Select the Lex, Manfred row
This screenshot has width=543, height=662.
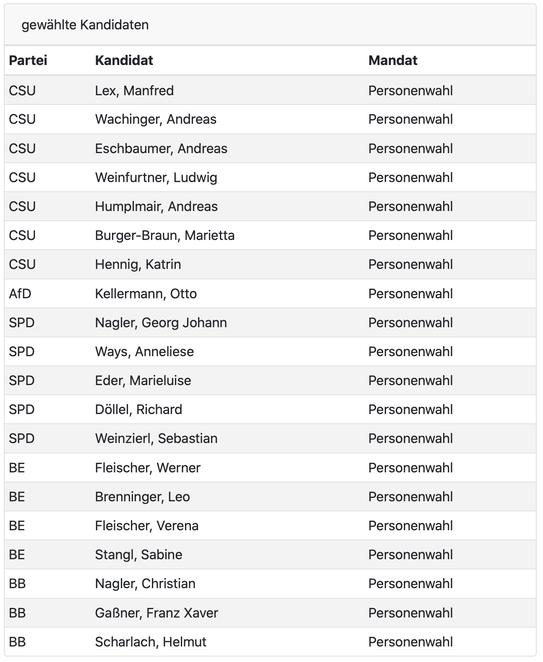point(270,90)
